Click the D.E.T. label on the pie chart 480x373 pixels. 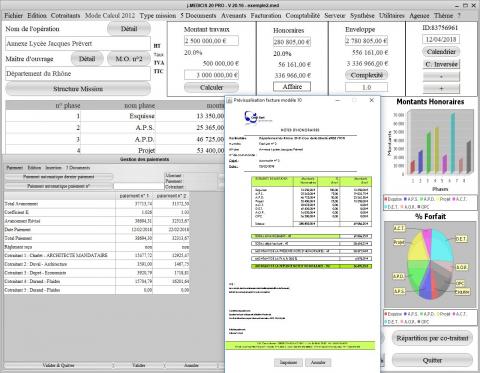coord(461,239)
